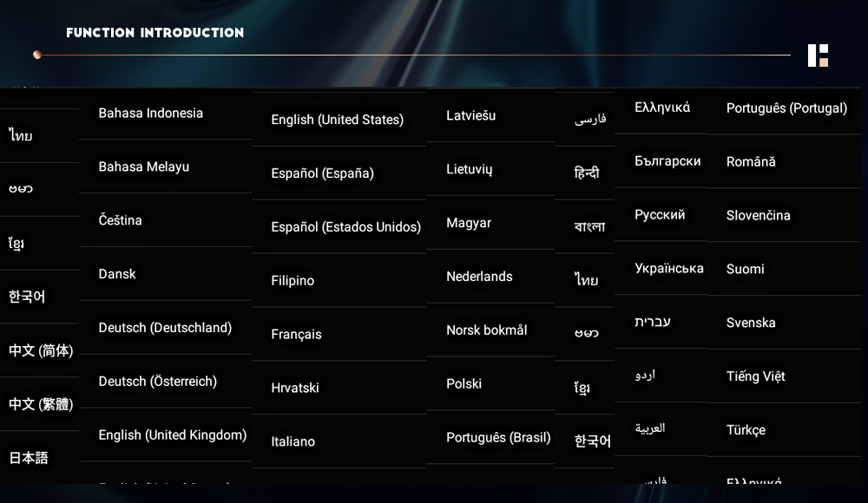This screenshot has width=868, height=503.
Task: Choose Bahasa Melayu from the list
Action: [144, 167]
